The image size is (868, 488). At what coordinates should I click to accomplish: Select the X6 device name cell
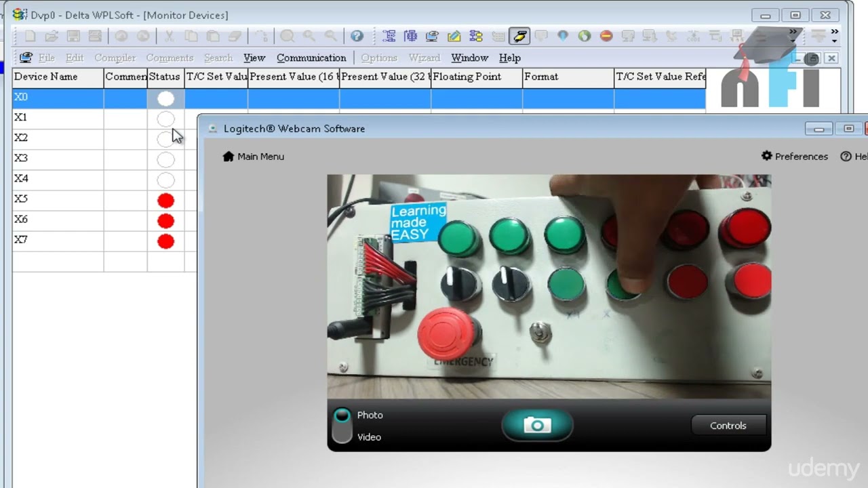(x=58, y=220)
